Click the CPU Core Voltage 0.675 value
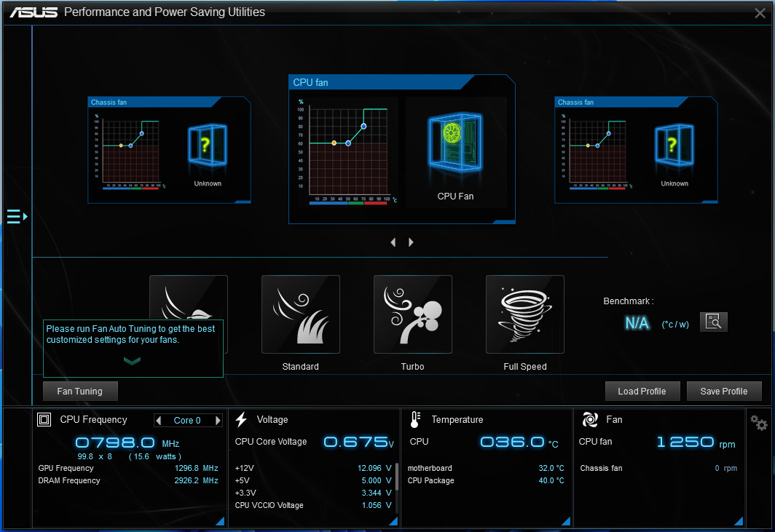The height and width of the screenshot is (532, 775). 358,442
